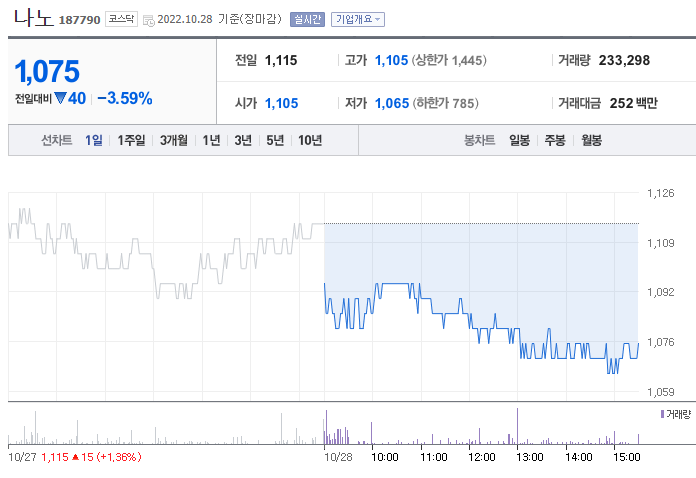696x478 pixels.
Task: Click the current price 1,075
Action: point(47,71)
